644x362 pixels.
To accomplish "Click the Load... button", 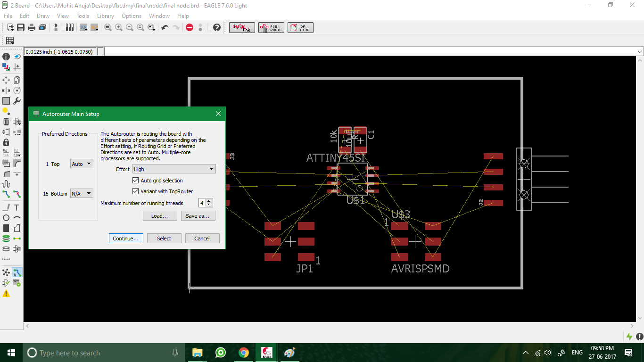I will pos(160,216).
